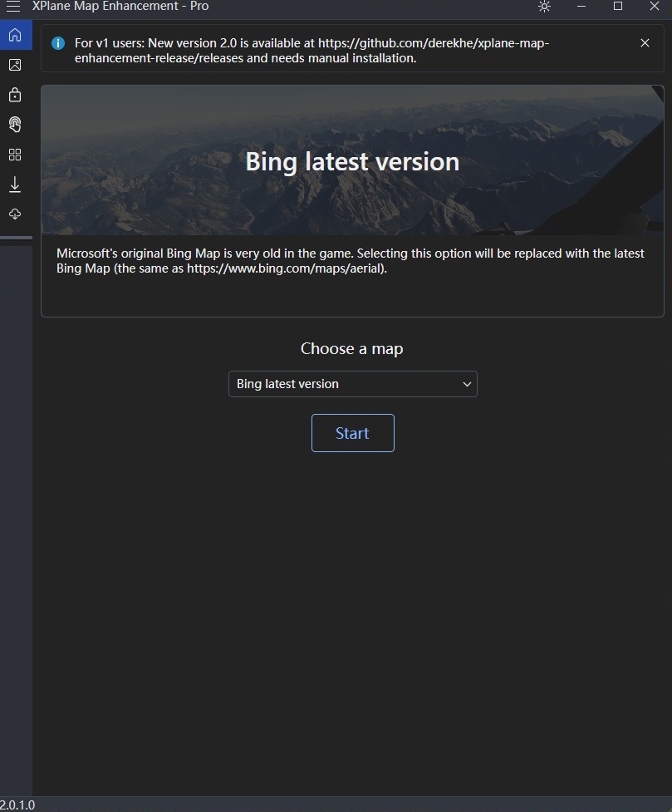Maximize the application window
The width and height of the screenshot is (672, 812).
point(618,6)
